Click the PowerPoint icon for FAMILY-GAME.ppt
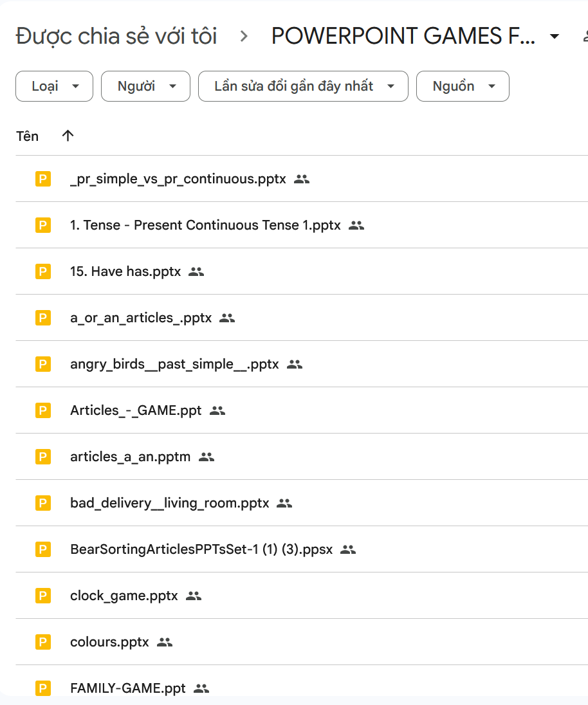588x705 pixels. (43, 688)
